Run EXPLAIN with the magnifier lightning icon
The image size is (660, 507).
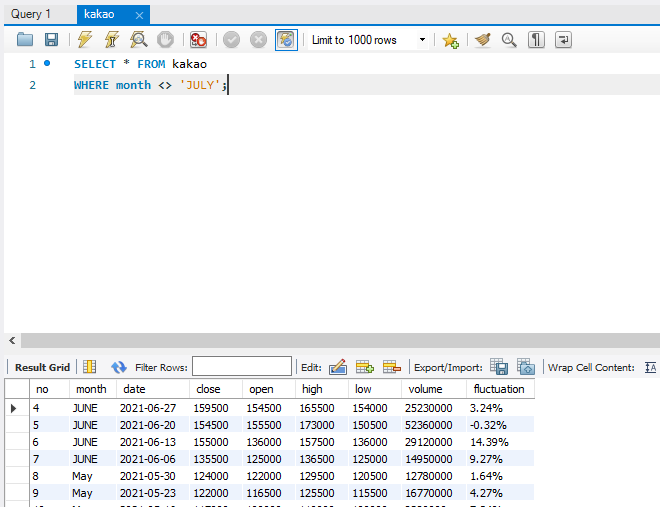coord(138,40)
